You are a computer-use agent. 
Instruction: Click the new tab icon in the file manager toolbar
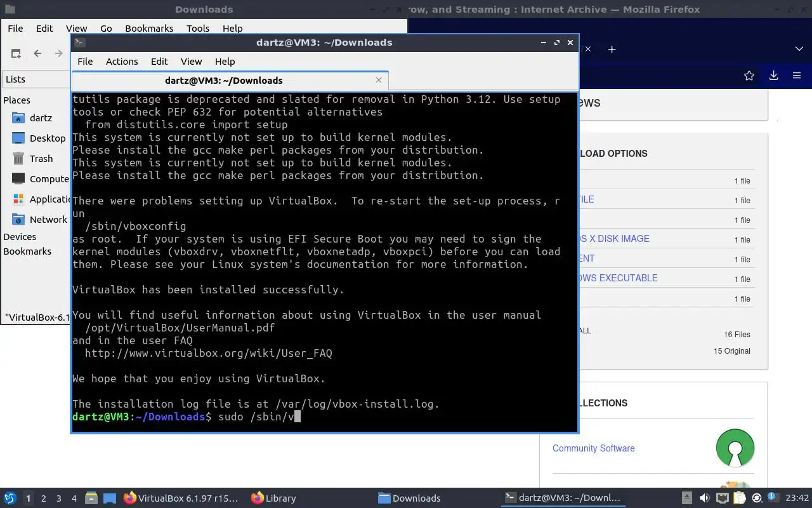pos(16,54)
